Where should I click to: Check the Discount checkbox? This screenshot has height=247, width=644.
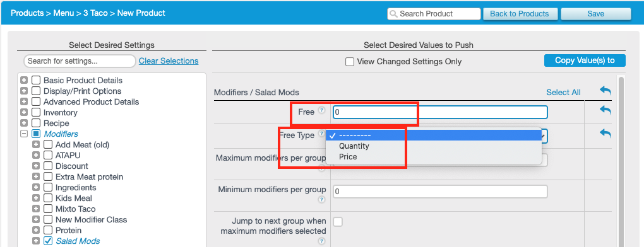(x=48, y=166)
